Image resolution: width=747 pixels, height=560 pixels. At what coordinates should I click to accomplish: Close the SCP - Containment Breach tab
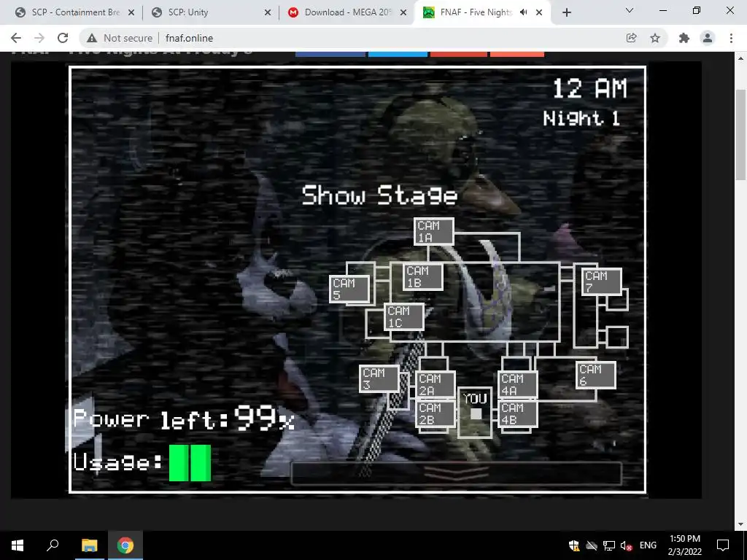click(131, 12)
